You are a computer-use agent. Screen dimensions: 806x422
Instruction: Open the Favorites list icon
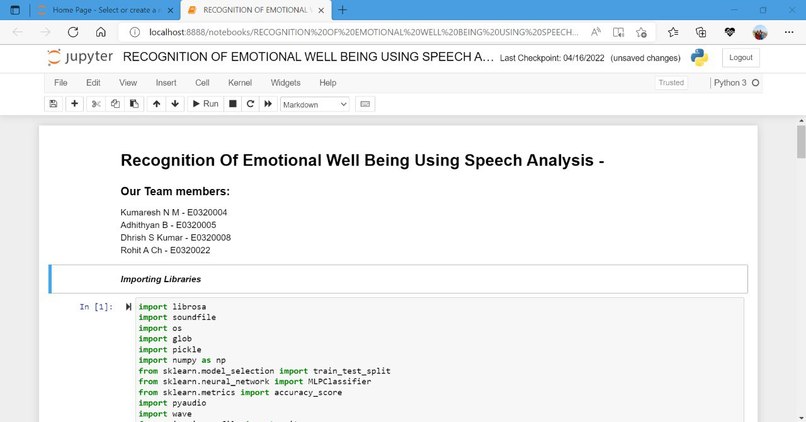pyautogui.click(x=673, y=32)
